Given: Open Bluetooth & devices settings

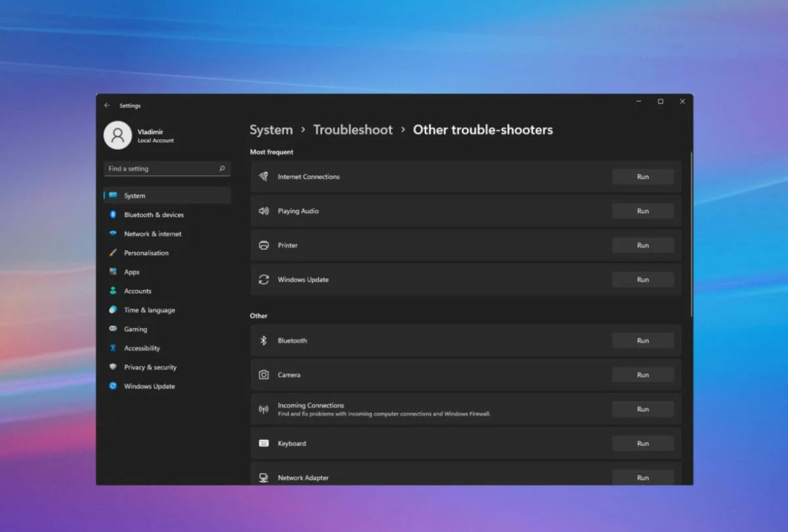Looking at the screenshot, I should [x=167, y=214].
